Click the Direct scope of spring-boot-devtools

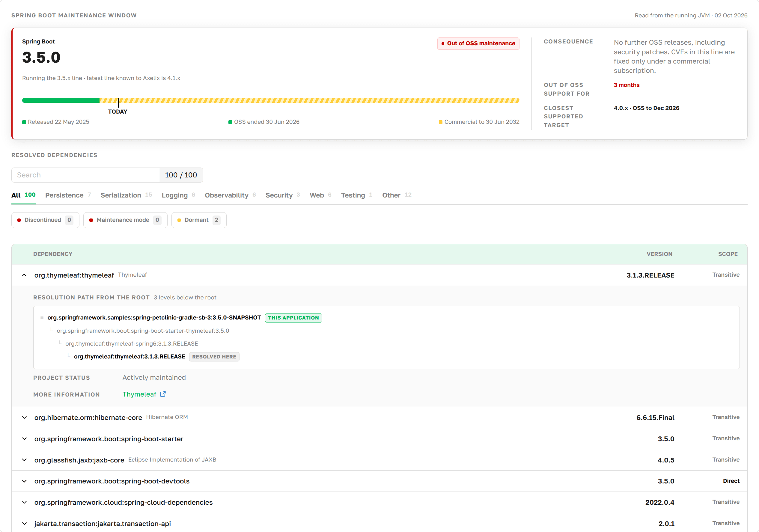731,480
